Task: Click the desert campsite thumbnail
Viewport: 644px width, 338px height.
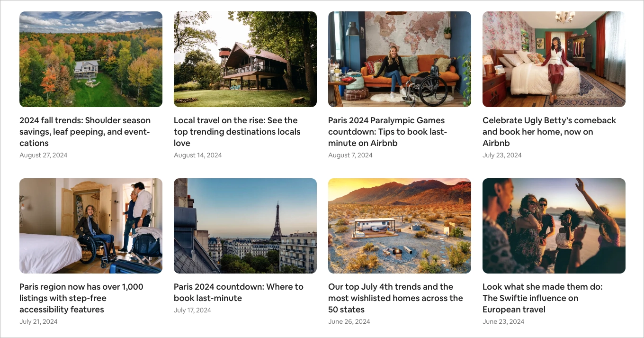Action: point(399,226)
